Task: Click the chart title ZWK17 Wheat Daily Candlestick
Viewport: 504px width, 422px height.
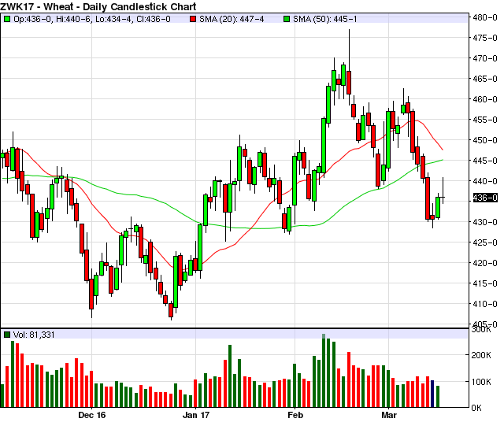Action: [98, 6]
